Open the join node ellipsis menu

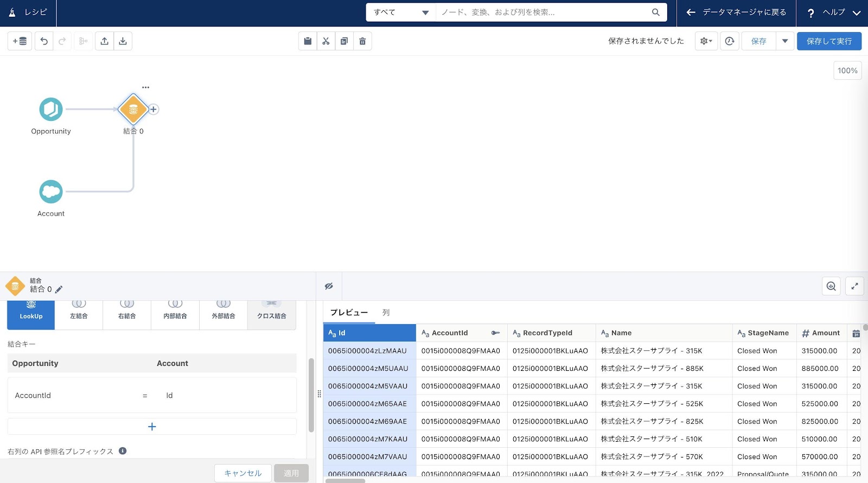point(145,87)
